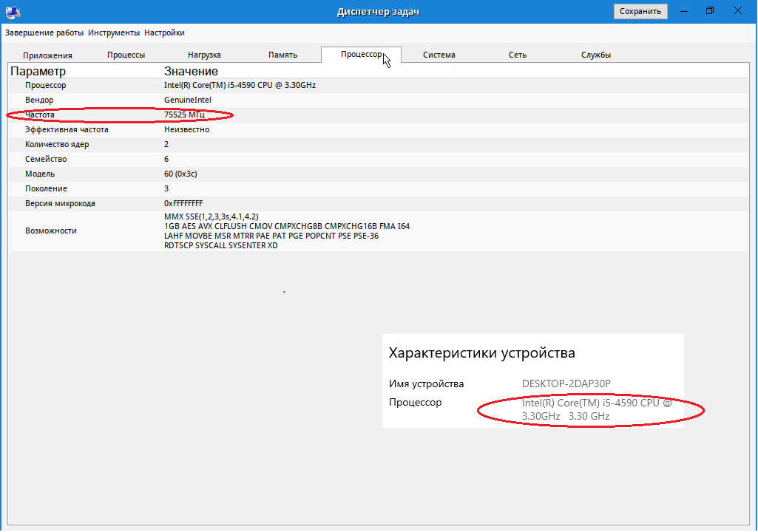Restore down the Диспетчер задач window
758x532 pixels.
point(710,10)
